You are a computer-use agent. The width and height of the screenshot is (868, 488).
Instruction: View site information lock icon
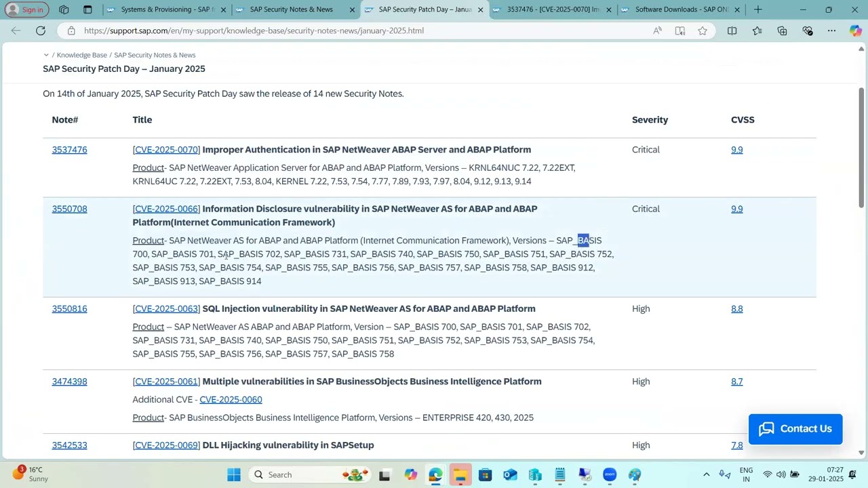click(71, 30)
